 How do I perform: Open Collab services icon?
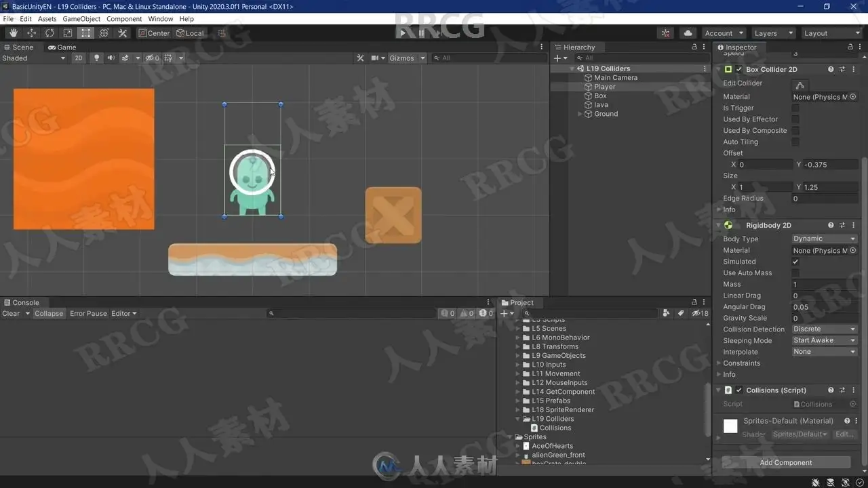(666, 33)
